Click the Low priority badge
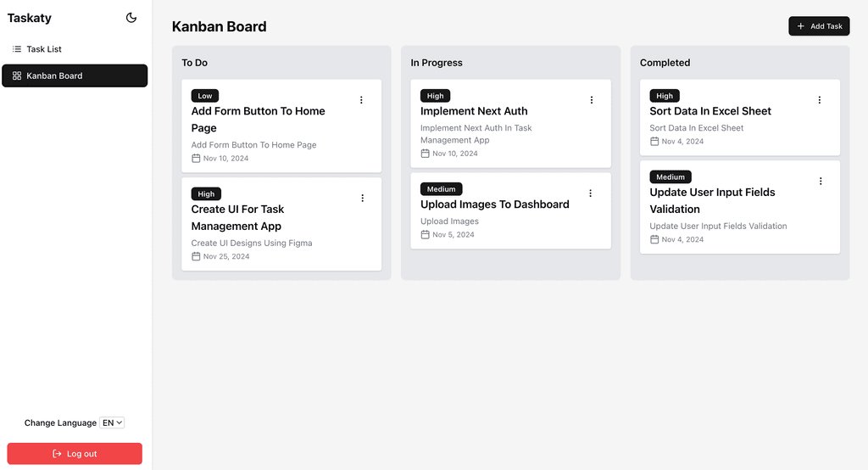The image size is (868, 470). click(x=205, y=96)
